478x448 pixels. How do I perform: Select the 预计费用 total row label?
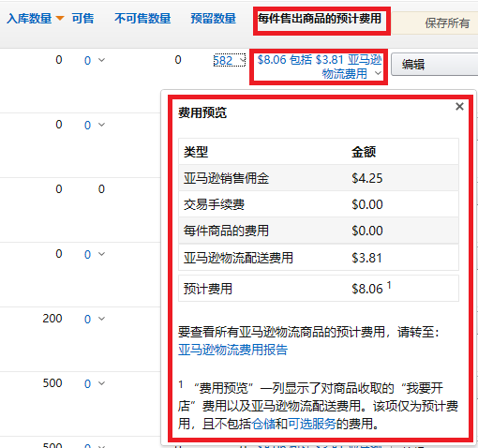point(208,289)
